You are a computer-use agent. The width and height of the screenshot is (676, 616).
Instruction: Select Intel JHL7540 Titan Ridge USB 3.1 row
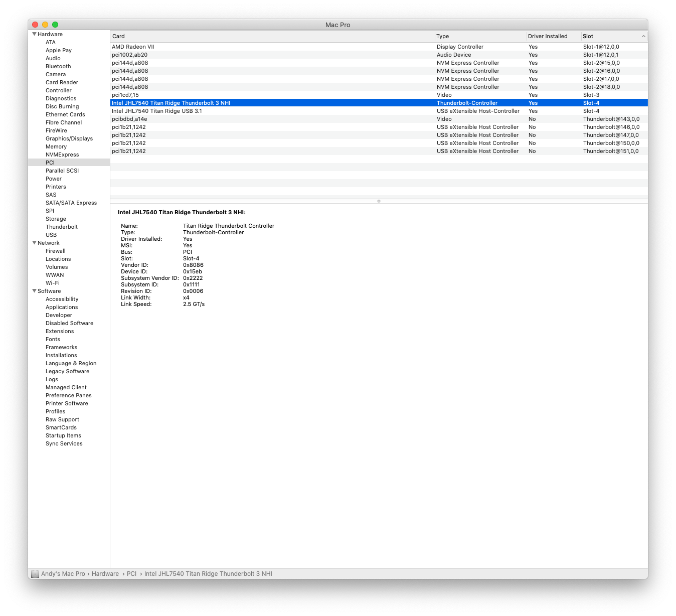[x=379, y=111]
